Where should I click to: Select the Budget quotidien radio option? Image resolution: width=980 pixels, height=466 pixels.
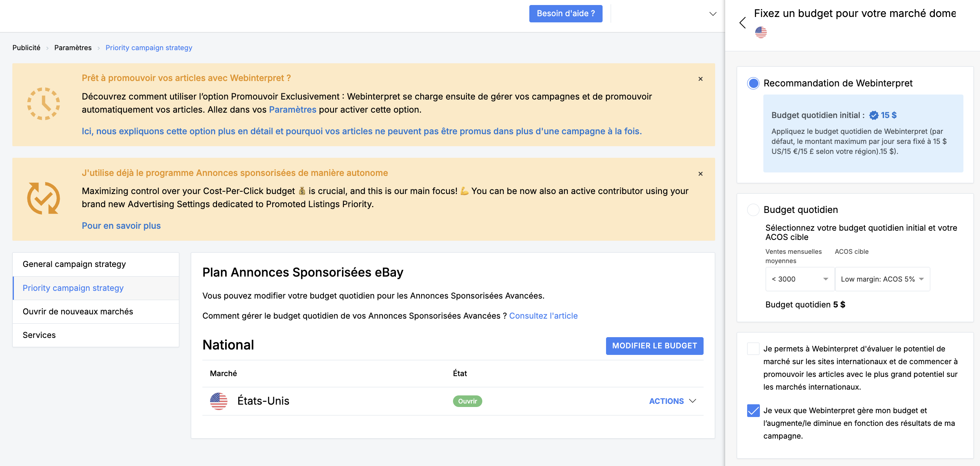[753, 210]
